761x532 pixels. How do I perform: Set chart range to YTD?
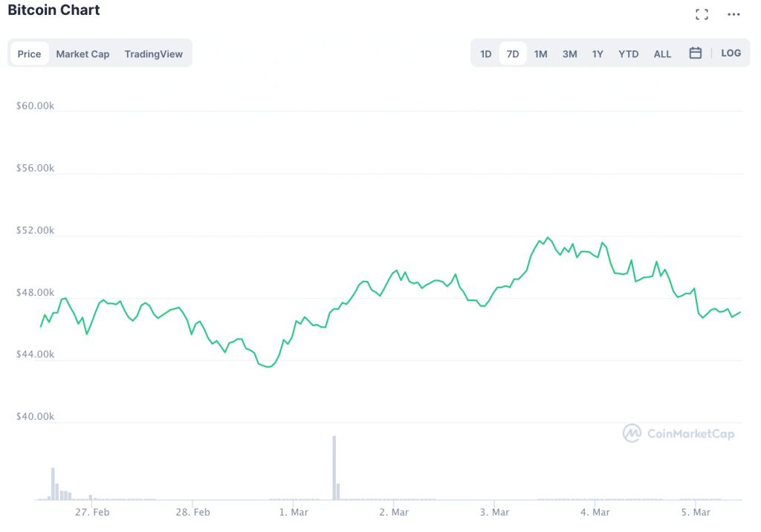[x=629, y=53]
